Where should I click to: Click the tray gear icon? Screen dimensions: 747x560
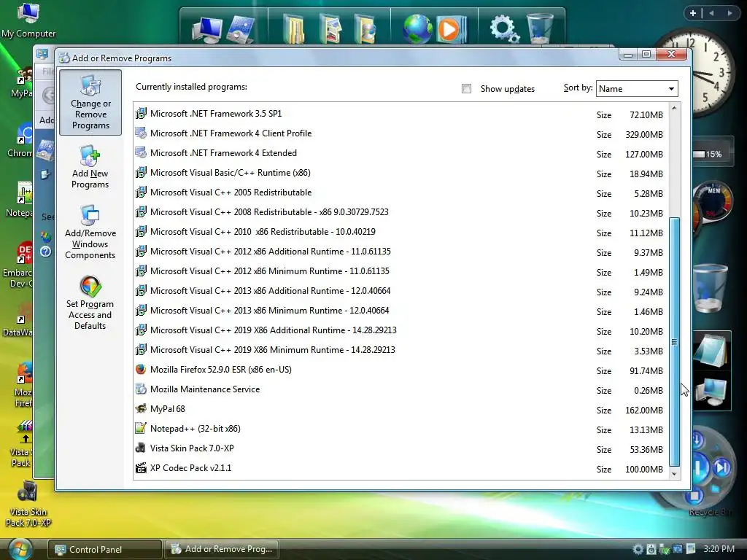638,549
